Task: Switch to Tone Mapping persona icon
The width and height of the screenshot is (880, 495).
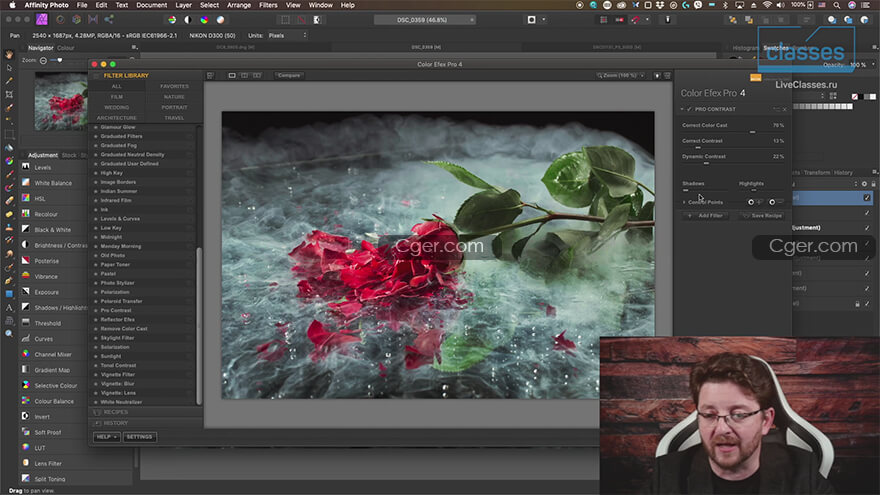Action: 93,19
